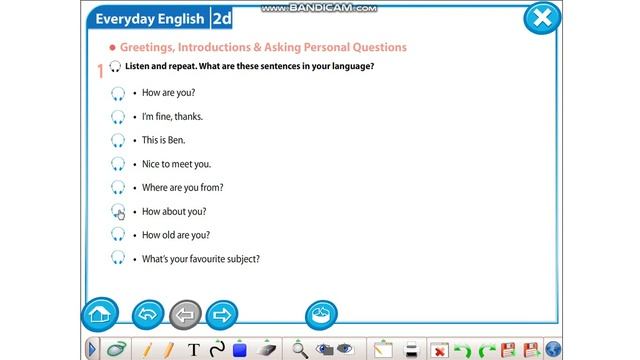Undo with the green left arrow

tap(463, 350)
